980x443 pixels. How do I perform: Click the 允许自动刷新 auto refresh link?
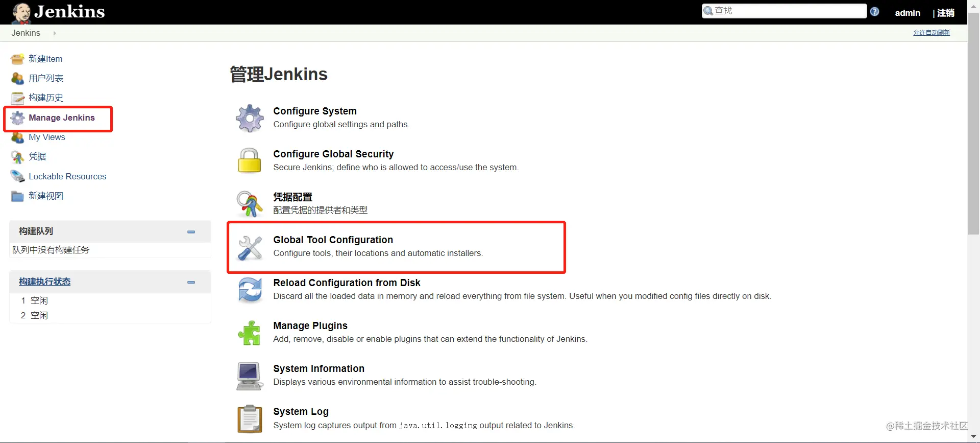click(932, 33)
